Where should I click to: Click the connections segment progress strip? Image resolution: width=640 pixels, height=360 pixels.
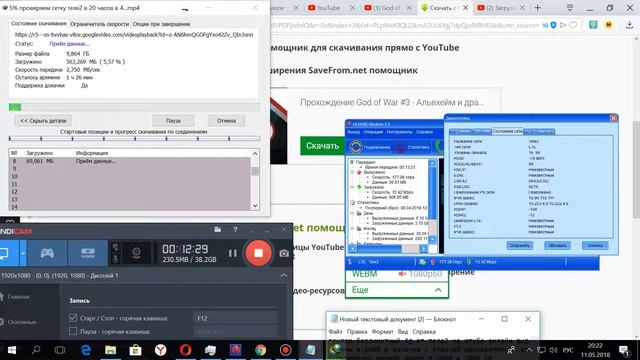[x=134, y=139]
